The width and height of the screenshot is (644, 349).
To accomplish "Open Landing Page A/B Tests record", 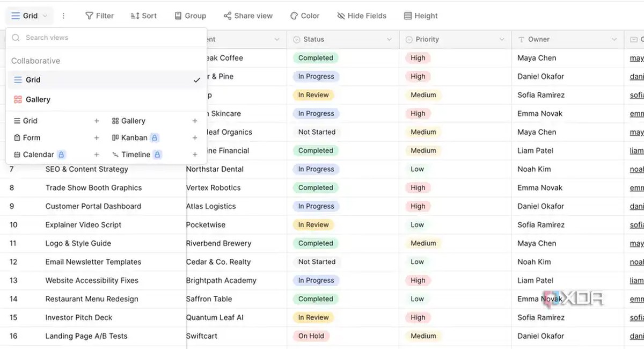I will coord(86,336).
